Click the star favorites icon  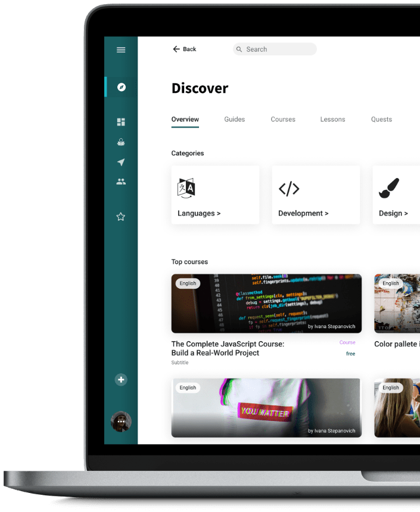(121, 217)
